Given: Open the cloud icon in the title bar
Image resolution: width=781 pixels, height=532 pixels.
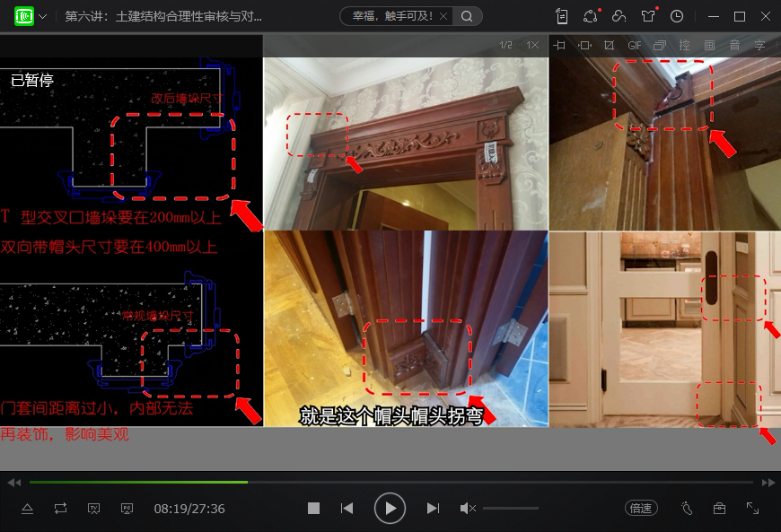Looking at the screenshot, I should click(619, 16).
